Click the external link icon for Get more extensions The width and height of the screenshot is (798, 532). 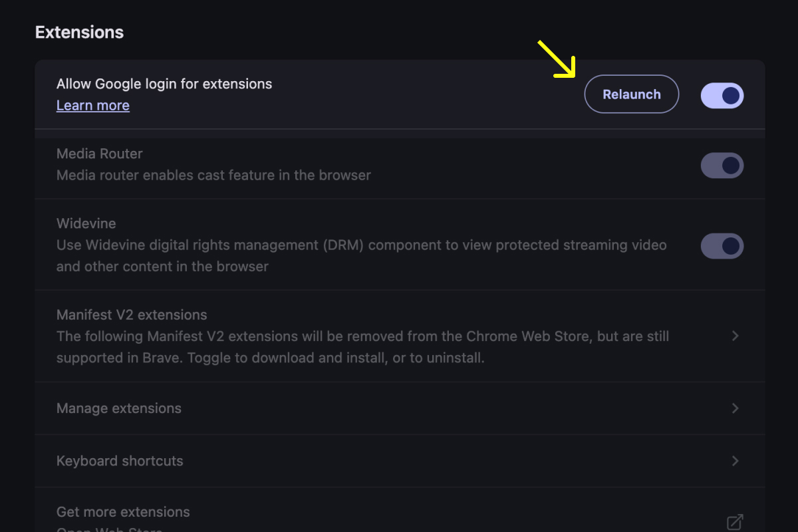tap(735, 521)
